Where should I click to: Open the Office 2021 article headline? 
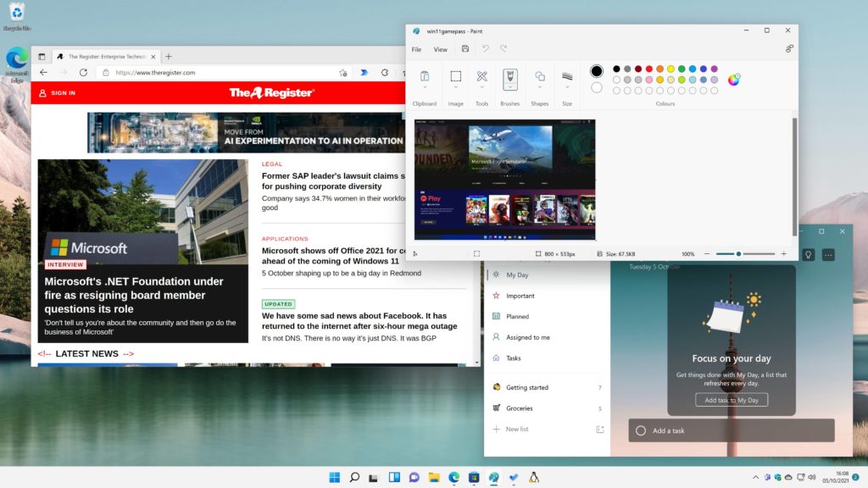(x=333, y=256)
